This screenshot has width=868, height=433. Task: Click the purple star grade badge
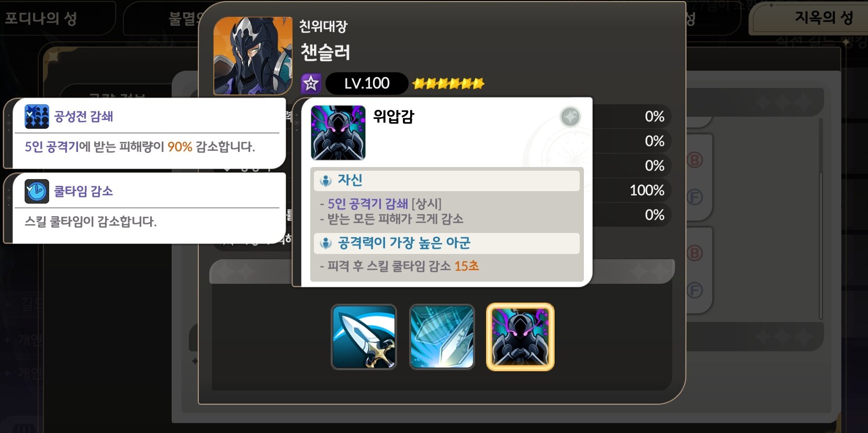tap(311, 83)
